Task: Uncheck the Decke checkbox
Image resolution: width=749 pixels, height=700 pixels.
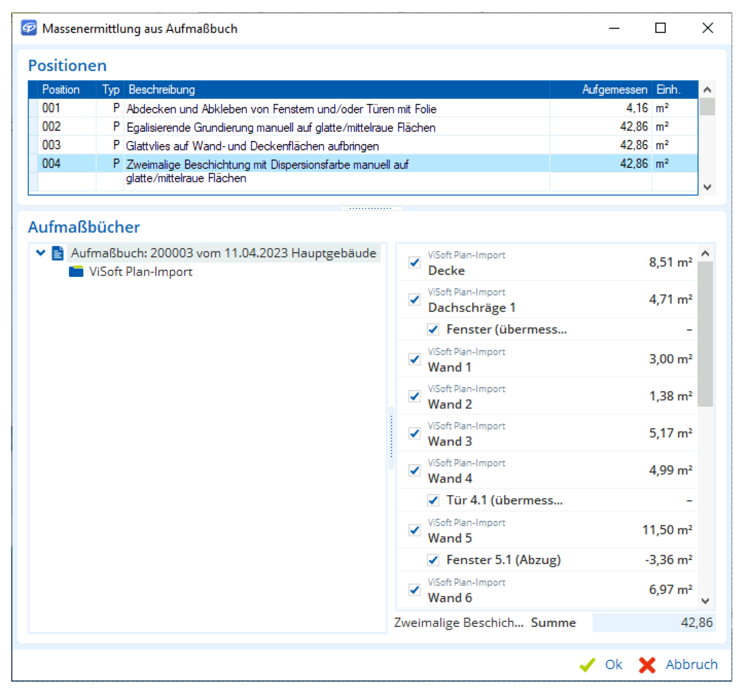Action: [415, 262]
